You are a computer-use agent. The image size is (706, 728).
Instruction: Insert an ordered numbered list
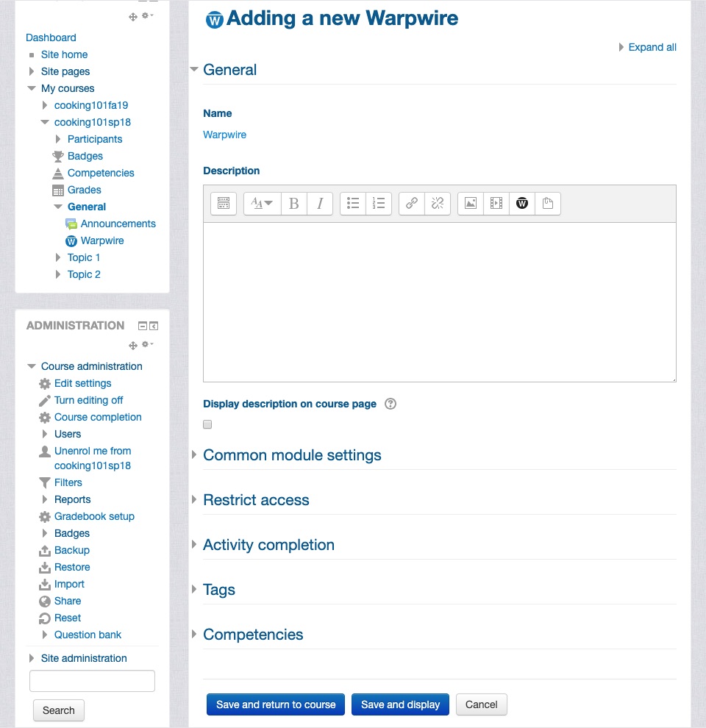pos(379,204)
